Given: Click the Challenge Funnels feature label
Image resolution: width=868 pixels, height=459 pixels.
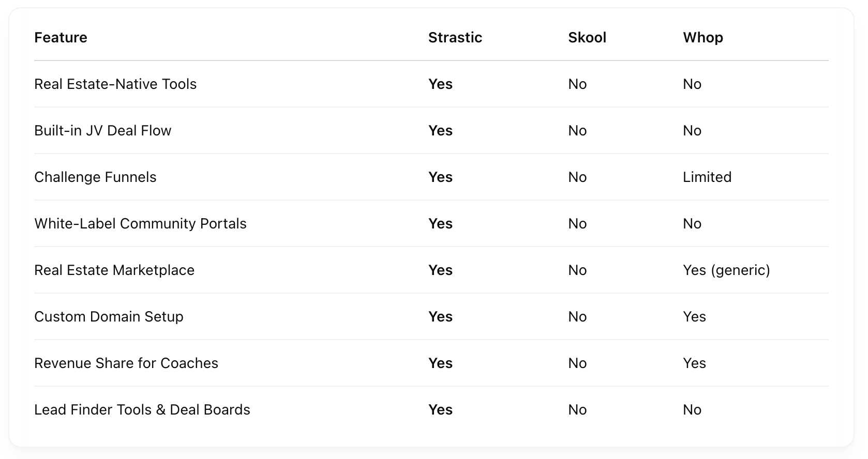Looking at the screenshot, I should click(95, 177).
